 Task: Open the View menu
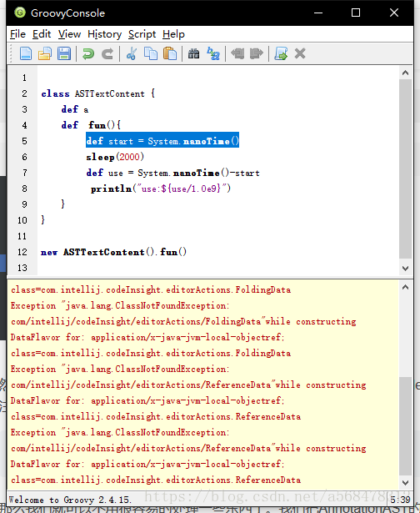[69, 34]
